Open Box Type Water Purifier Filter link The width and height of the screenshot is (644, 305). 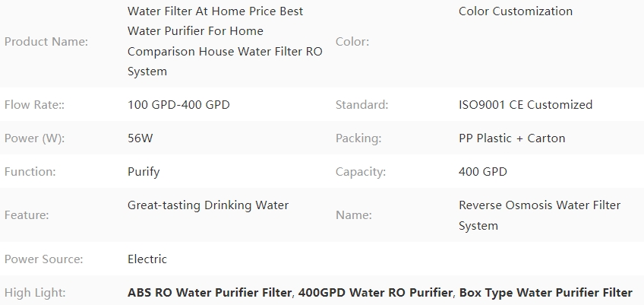[x=546, y=293]
